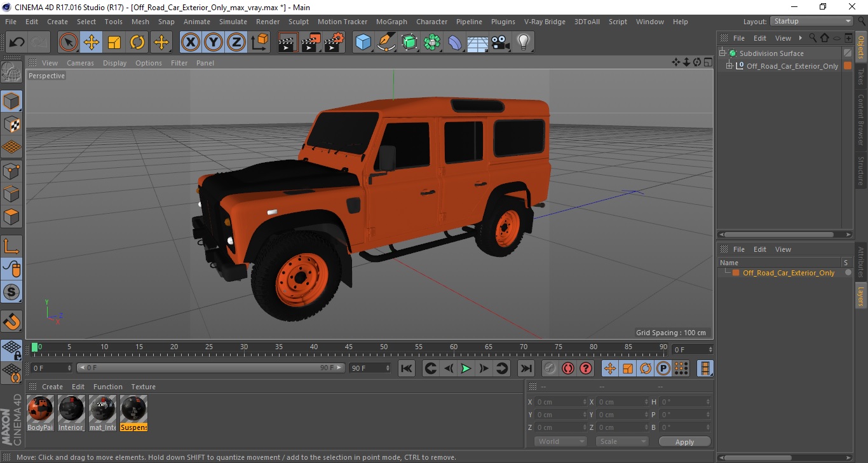Toggle position keyframe recording icon
868x463 pixels.
609,368
